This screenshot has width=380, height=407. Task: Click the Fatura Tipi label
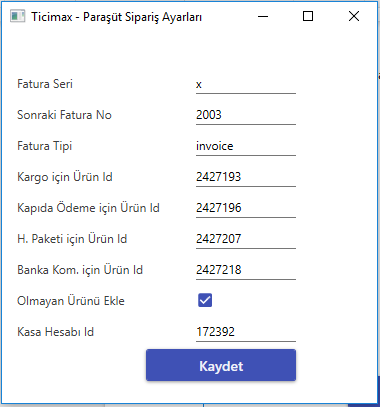click(44, 146)
